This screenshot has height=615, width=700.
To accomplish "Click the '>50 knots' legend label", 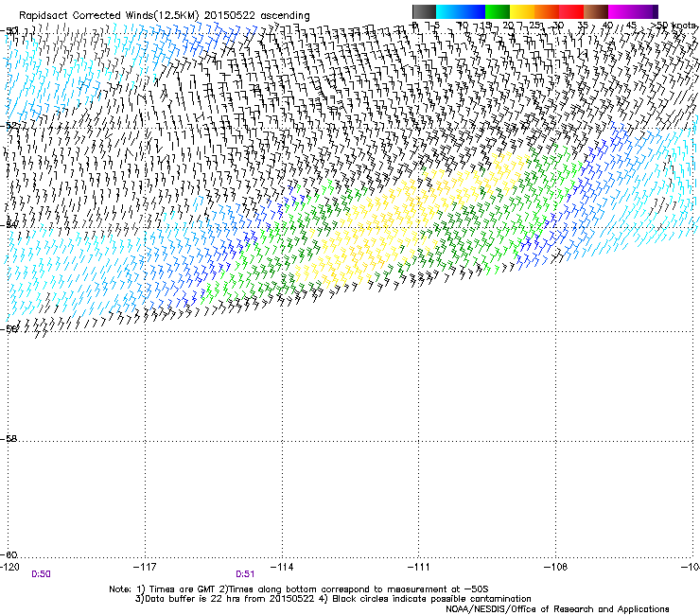I will (674, 26).
